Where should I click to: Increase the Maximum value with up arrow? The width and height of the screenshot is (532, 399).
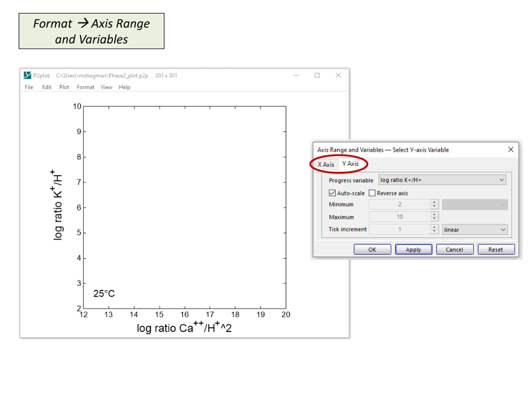click(x=434, y=214)
